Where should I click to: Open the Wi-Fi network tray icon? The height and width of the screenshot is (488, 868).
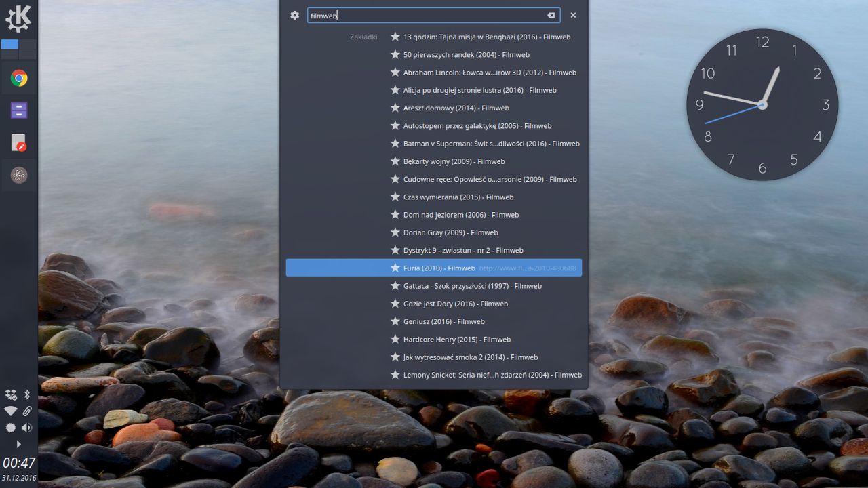pyautogui.click(x=10, y=411)
